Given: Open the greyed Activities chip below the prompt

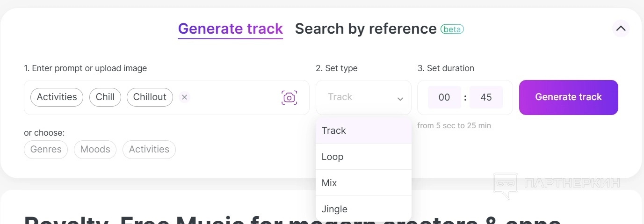Looking at the screenshot, I should [x=149, y=150].
